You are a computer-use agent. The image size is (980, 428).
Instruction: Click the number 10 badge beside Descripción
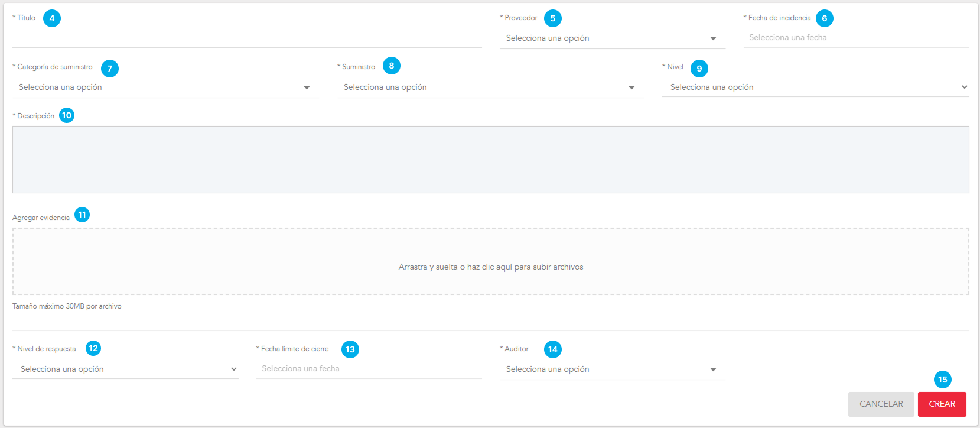pos(67,115)
